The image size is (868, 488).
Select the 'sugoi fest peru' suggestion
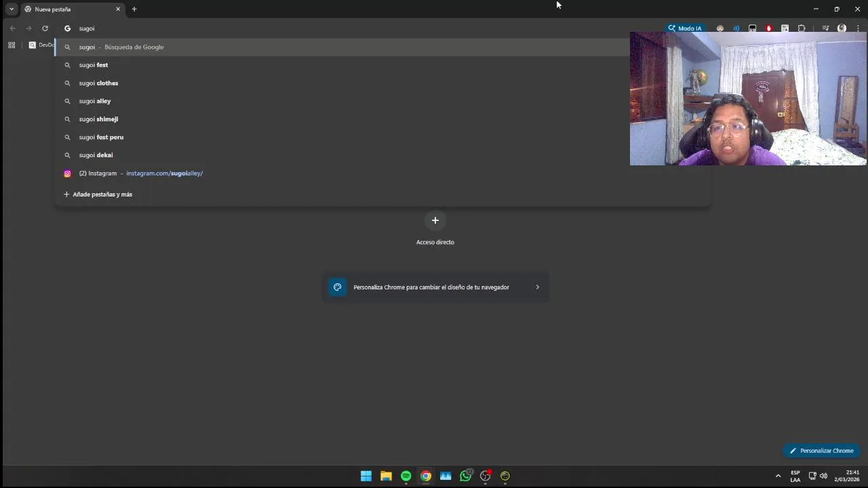342,137
